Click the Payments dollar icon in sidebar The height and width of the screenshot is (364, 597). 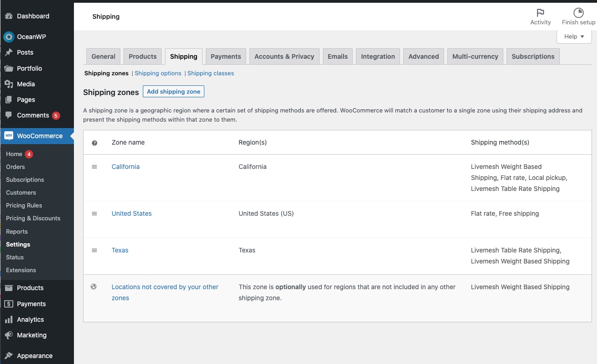click(9, 304)
